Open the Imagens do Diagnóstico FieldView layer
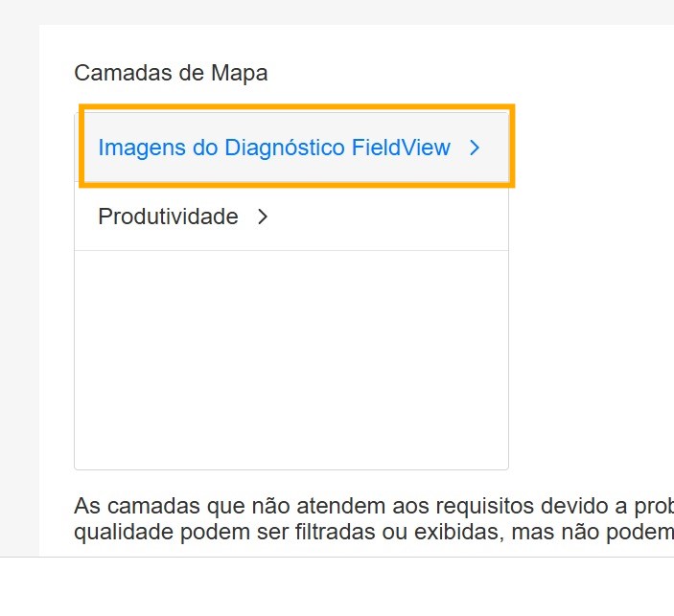The height and width of the screenshot is (616, 674). [x=273, y=148]
